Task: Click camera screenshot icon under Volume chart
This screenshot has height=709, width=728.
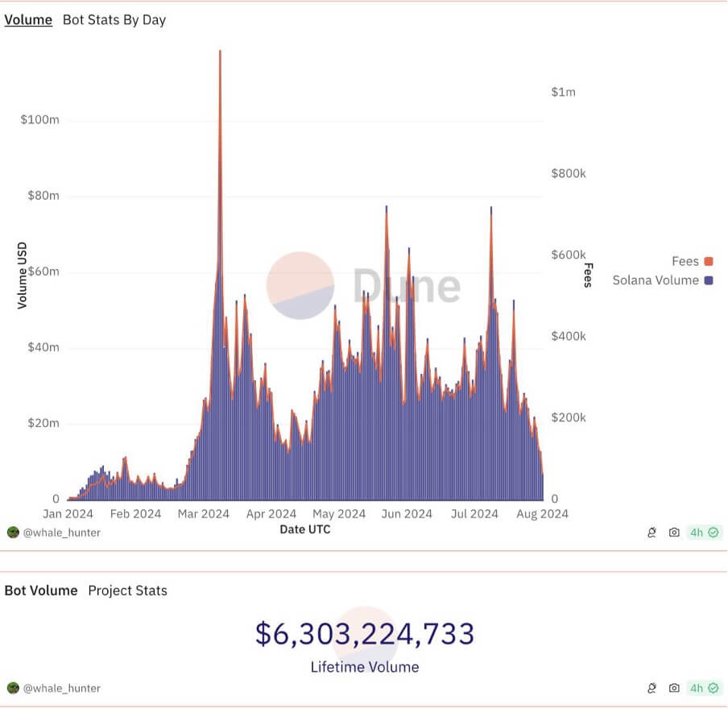Action: 674,533
